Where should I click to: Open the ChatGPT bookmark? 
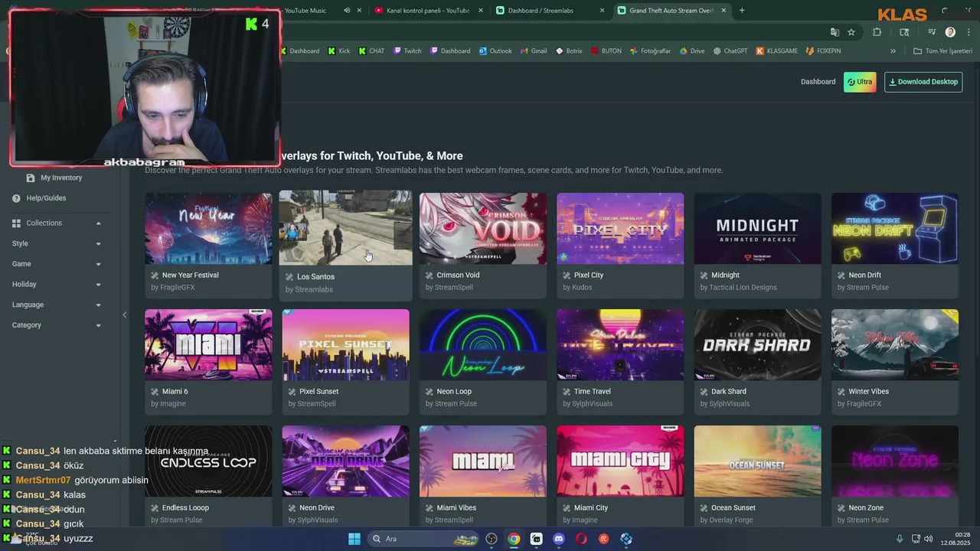click(x=730, y=51)
